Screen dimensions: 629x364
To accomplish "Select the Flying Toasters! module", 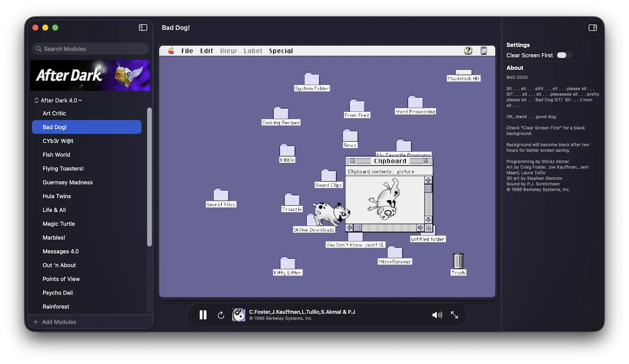I will tap(86, 168).
